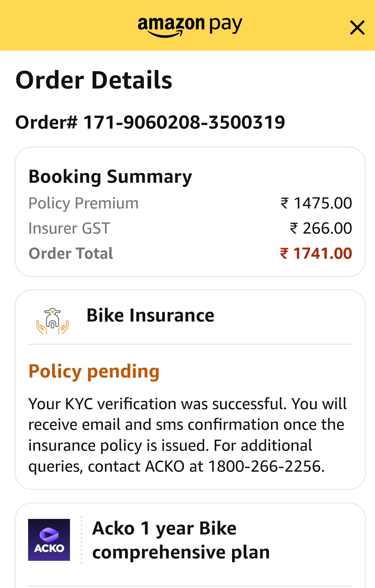Select the Order Details heading
375x588 pixels.
tap(94, 80)
